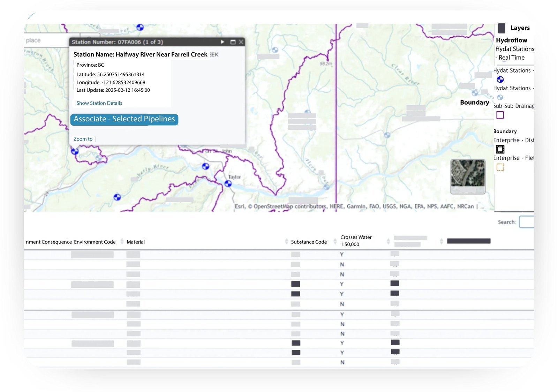The image size is (558, 392).
Task: Go to next feature in station popup
Action: 223,42
